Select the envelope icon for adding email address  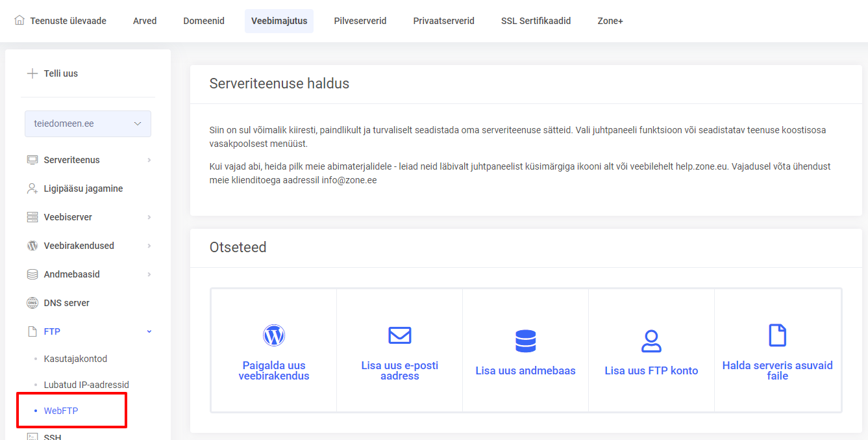[399, 335]
